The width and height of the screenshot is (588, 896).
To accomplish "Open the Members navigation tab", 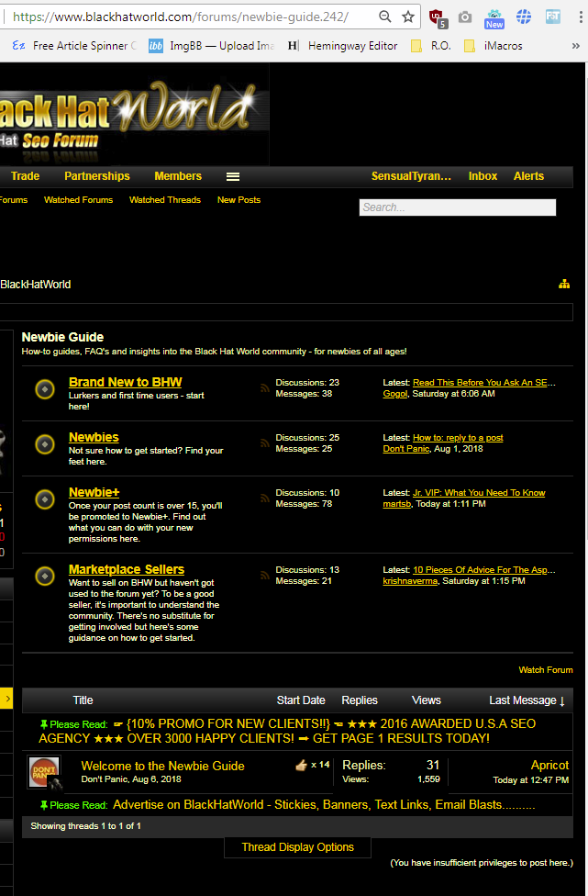I will pos(178,176).
